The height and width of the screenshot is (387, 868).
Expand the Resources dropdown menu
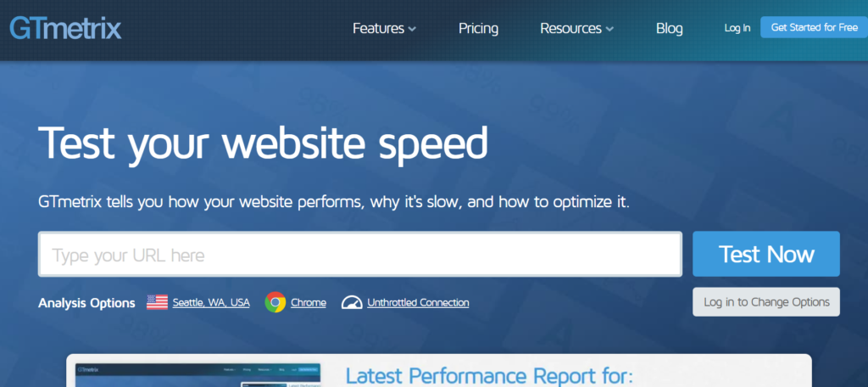click(570, 28)
